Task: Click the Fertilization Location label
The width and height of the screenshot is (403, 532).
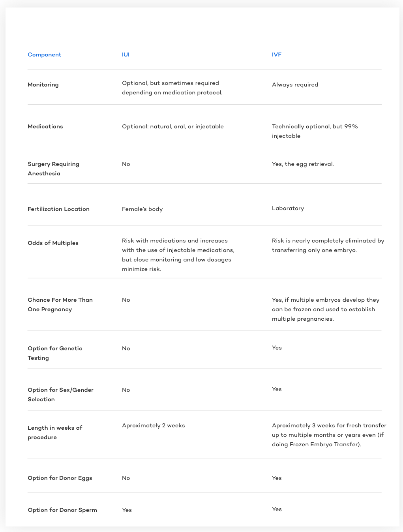Action: pyautogui.click(x=58, y=209)
